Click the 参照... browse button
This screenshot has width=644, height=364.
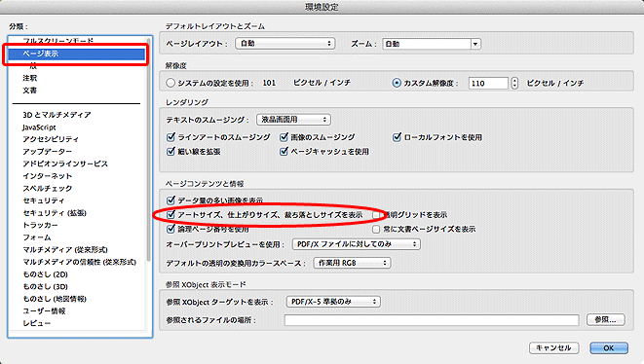[606, 319]
